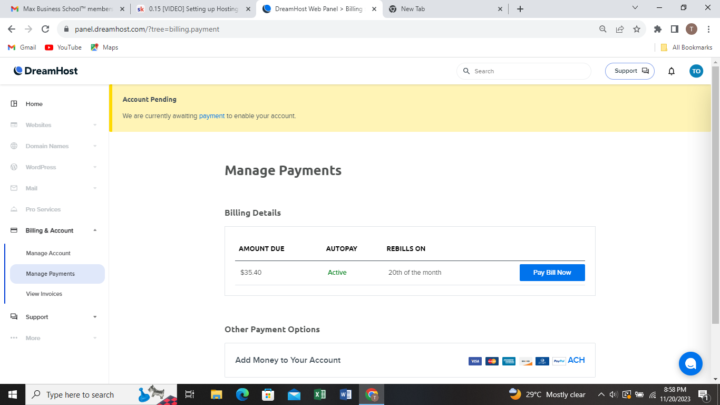Expand the More sidebar section
The width and height of the screenshot is (720, 405).
(x=54, y=338)
